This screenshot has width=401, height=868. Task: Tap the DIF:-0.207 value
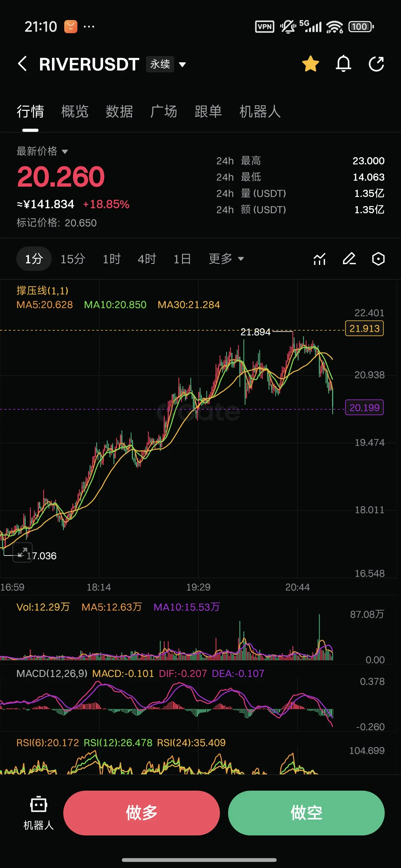183,674
